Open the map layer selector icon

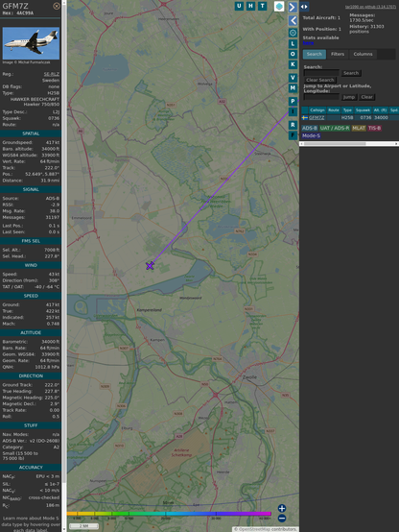click(279, 7)
